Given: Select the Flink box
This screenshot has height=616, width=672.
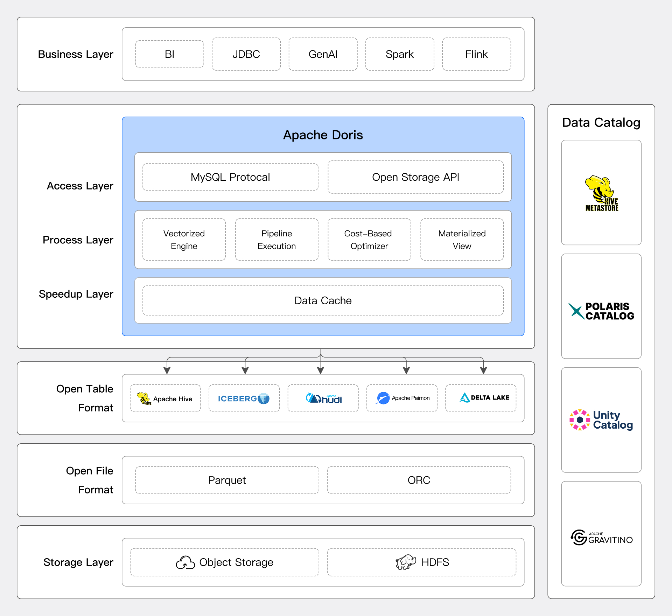Looking at the screenshot, I should coord(476,54).
